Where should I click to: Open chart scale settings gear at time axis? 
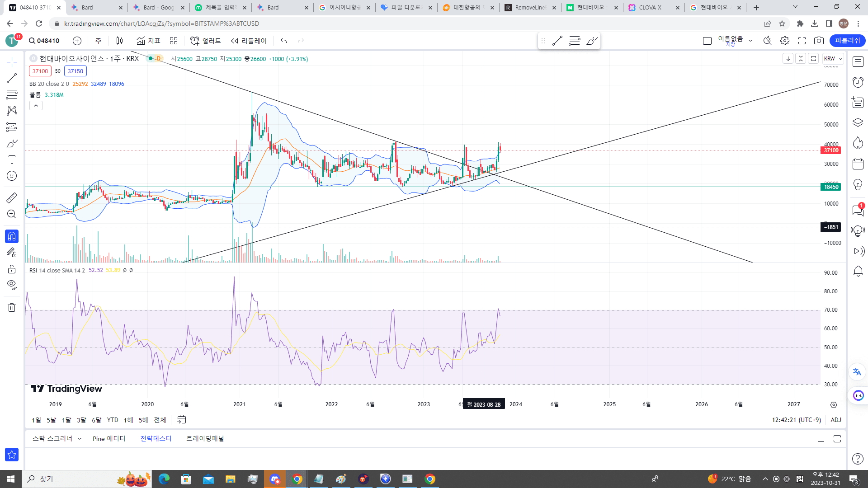pos(834,405)
